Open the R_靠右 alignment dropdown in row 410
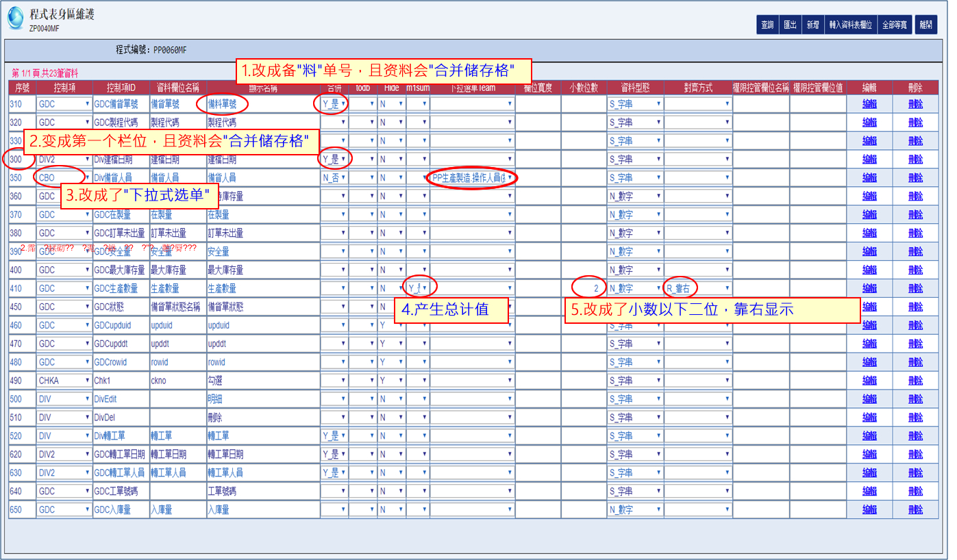Image resolution: width=957 pixels, height=560 pixels. click(697, 288)
